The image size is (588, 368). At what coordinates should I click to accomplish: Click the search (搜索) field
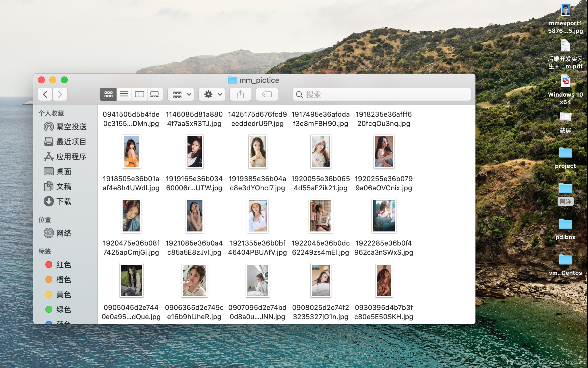click(x=382, y=94)
